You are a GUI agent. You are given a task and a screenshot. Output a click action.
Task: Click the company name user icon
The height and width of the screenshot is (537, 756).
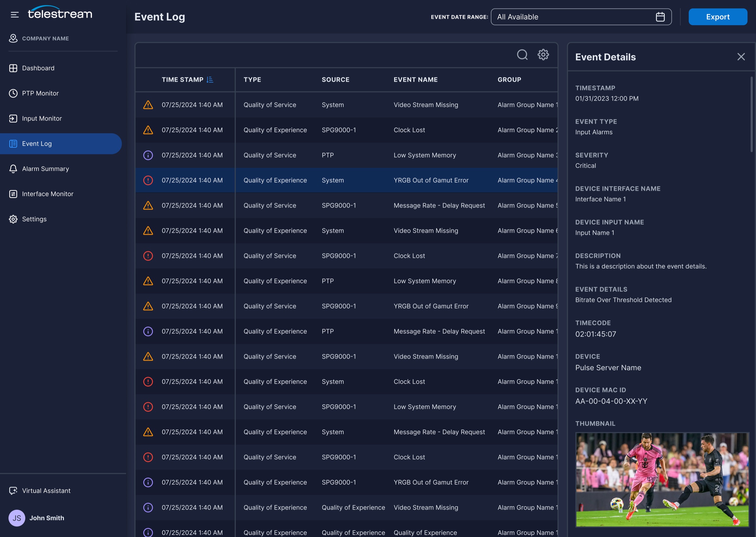pyautogui.click(x=13, y=38)
